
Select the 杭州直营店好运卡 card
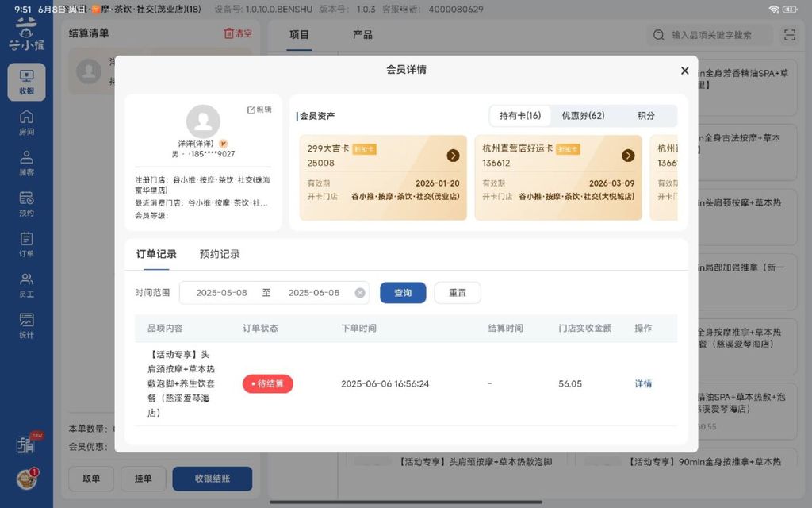coord(558,178)
